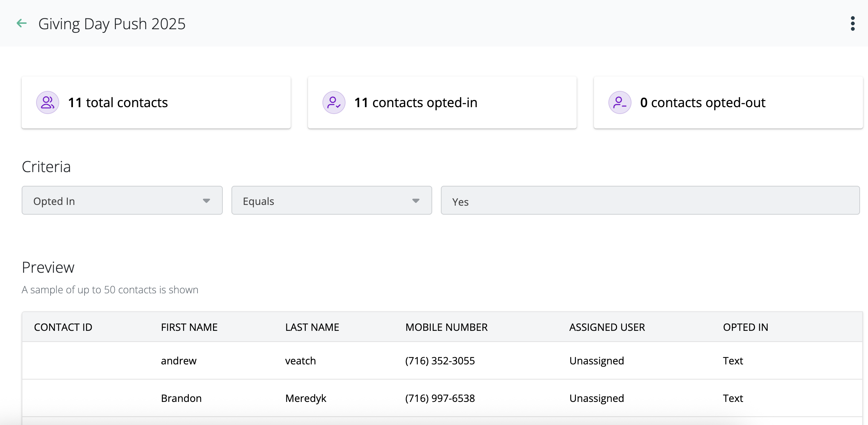
Task: Sort by Contact ID column header
Action: pyautogui.click(x=63, y=327)
